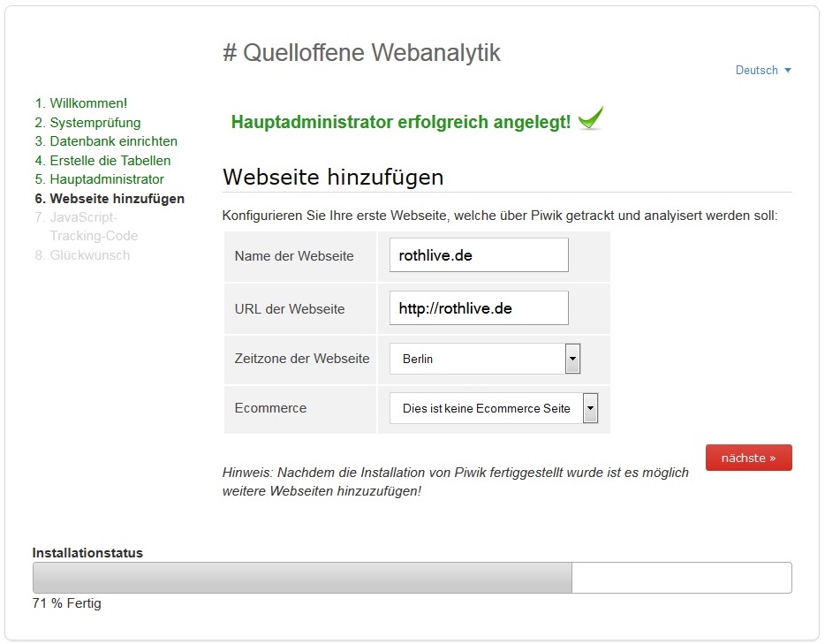Click the green success checkmark icon
The width and height of the screenshot is (825, 644).
tap(591, 117)
